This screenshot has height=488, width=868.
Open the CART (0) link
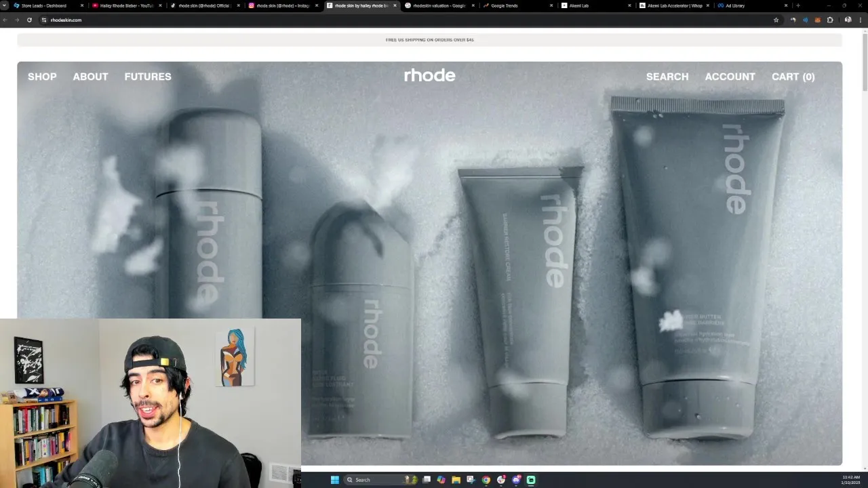click(x=793, y=77)
